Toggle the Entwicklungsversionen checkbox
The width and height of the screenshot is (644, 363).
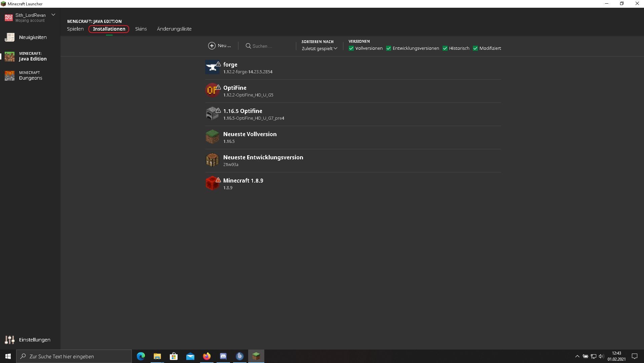(x=388, y=48)
